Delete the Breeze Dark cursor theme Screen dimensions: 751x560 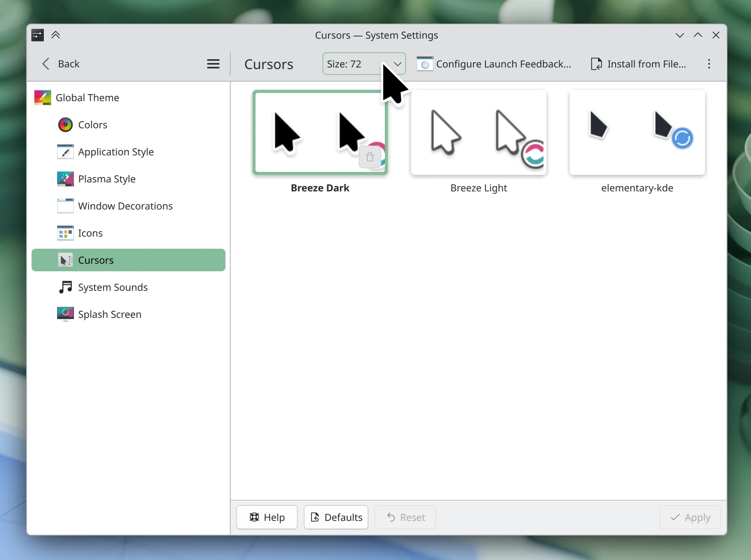tap(369, 157)
